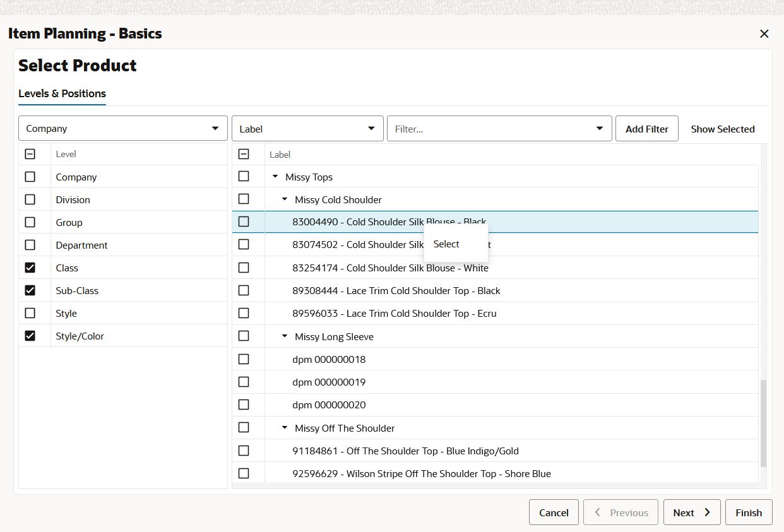Click the Add Filter button
The height and width of the screenshot is (532, 784).
click(x=646, y=128)
